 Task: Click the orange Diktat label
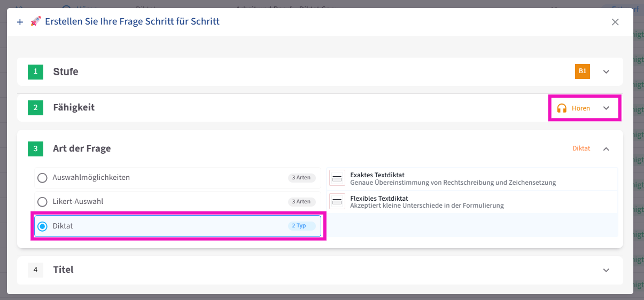click(581, 148)
